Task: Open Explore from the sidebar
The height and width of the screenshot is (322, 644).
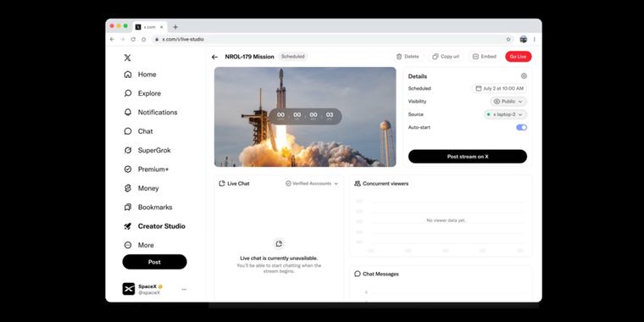Action: click(x=142, y=93)
